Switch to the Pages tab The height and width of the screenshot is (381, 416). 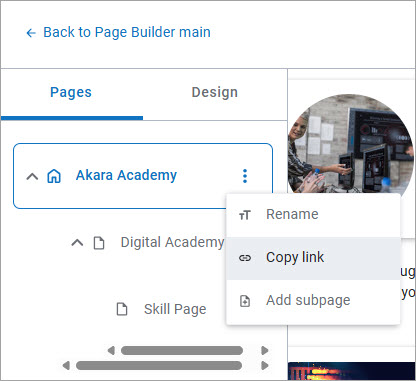[71, 92]
